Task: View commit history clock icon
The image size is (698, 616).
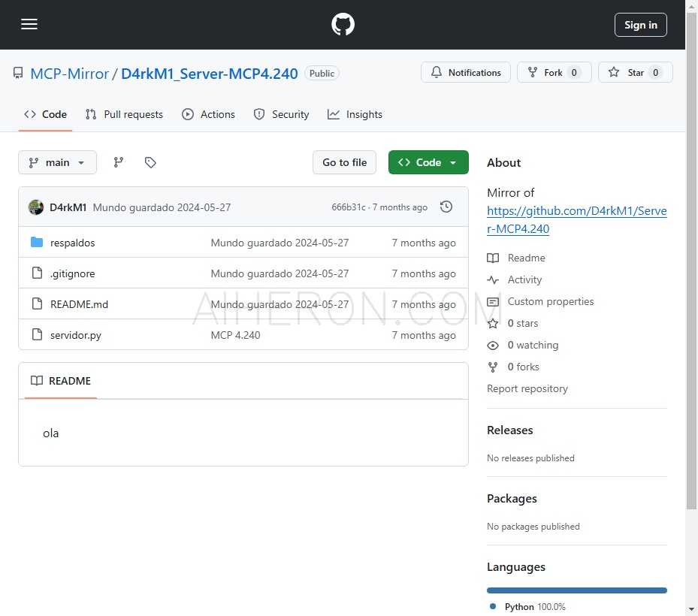Action: (446, 207)
